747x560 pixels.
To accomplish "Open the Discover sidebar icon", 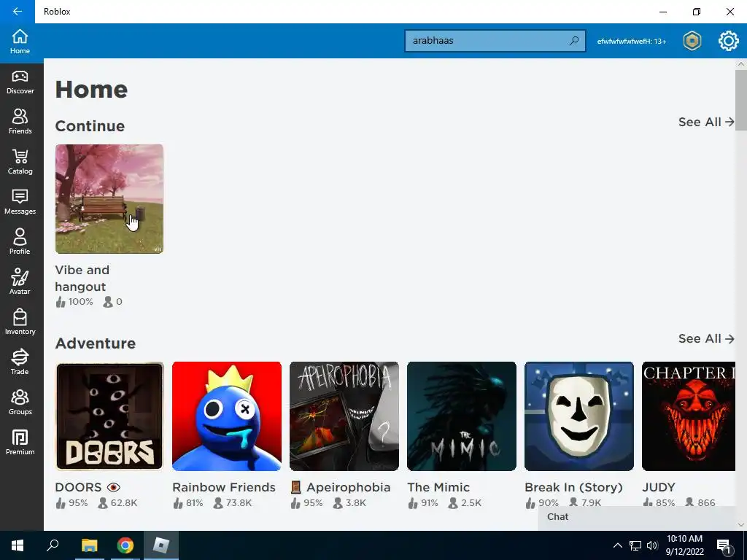I will coord(20,82).
